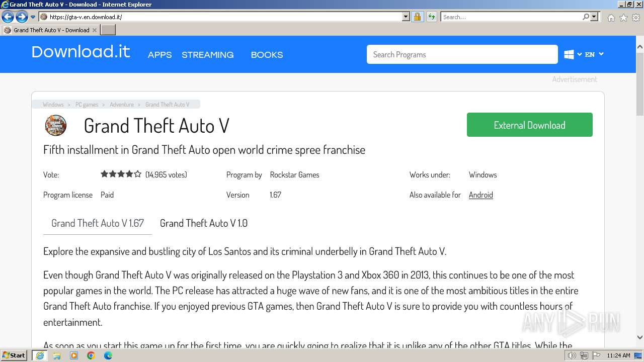Click the 1.67 version value
The height and width of the screenshot is (362, 644).
(275, 195)
